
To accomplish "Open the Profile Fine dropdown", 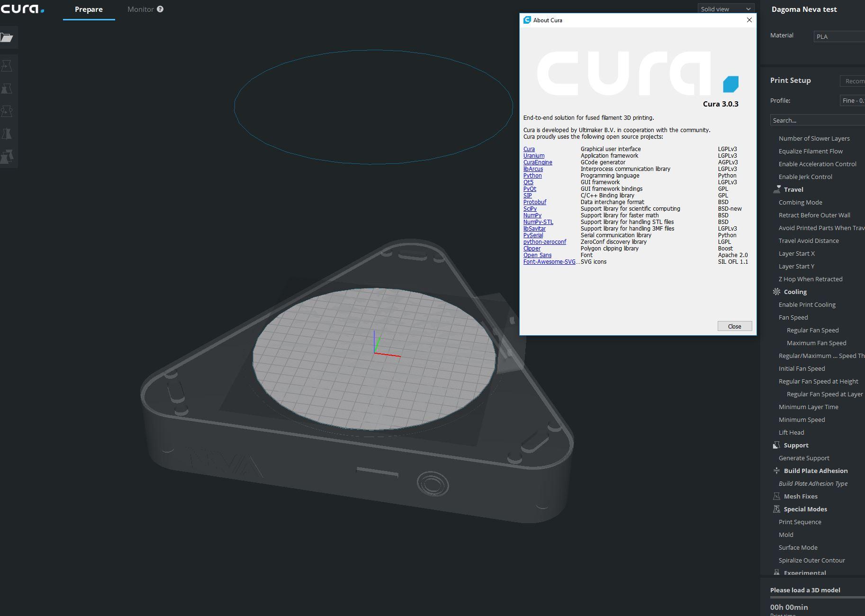I will tap(852, 100).
